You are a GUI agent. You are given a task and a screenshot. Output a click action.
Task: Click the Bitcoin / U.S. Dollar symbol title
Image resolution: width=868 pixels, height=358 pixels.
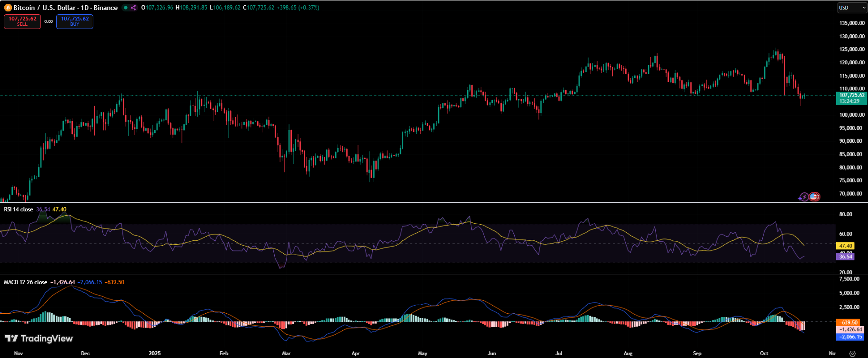click(x=65, y=8)
